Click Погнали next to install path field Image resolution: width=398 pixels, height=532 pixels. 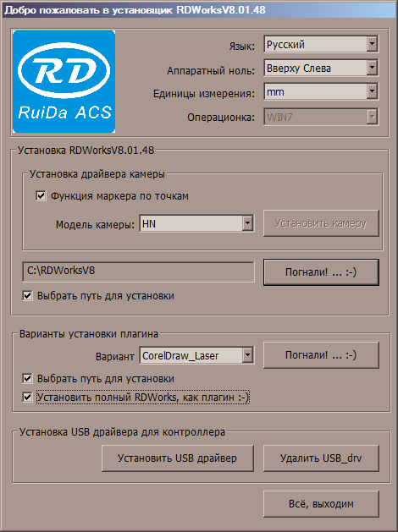(321, 272)
